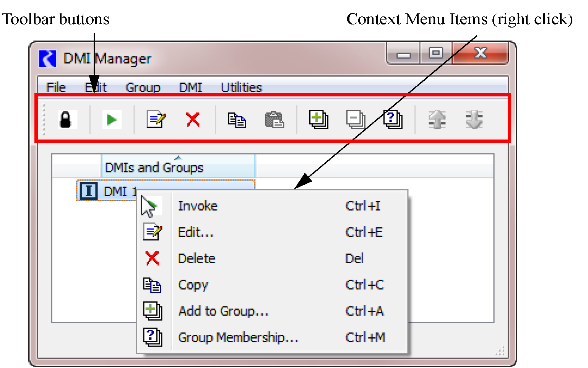Choose Invoke from the context menu
The image size is (588, 368).
click(x=198, y=206)
